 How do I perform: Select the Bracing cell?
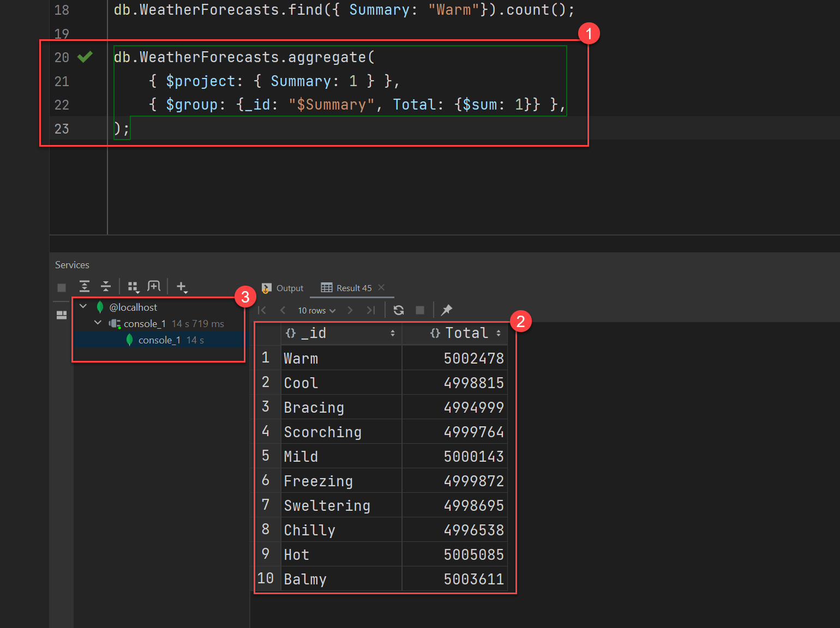tap(341, 407)
